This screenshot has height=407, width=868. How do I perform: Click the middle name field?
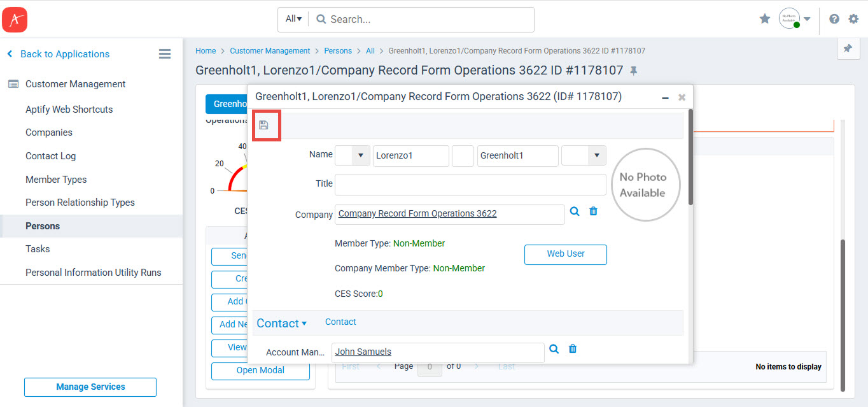point(463,155)
